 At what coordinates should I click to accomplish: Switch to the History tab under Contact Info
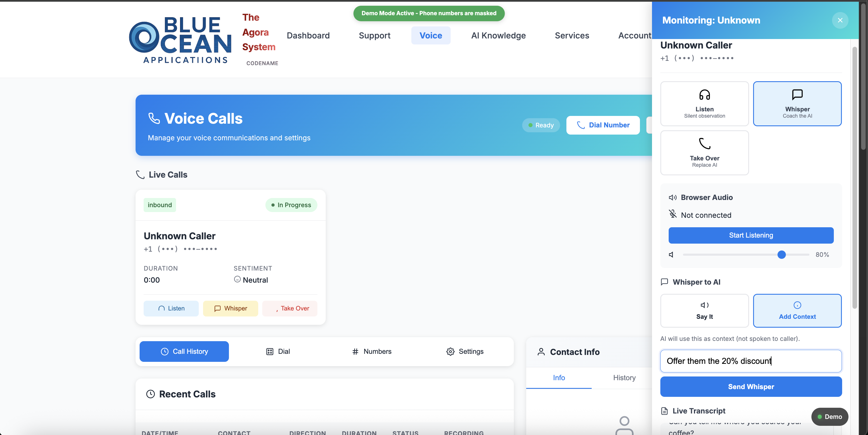click(x=624, y=377)
